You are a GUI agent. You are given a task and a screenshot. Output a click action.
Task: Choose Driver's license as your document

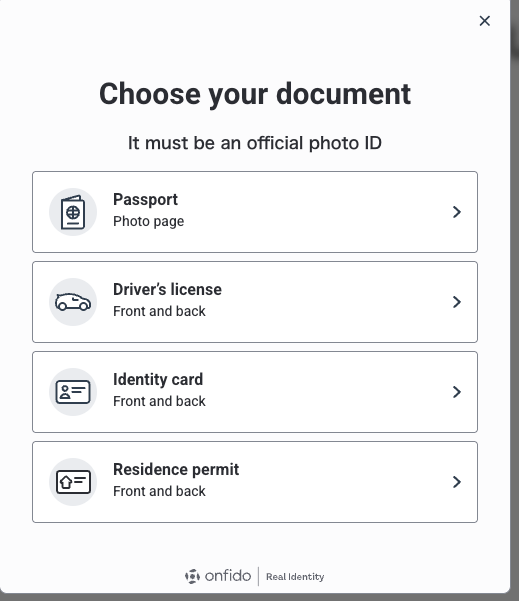tap(255, 302)
